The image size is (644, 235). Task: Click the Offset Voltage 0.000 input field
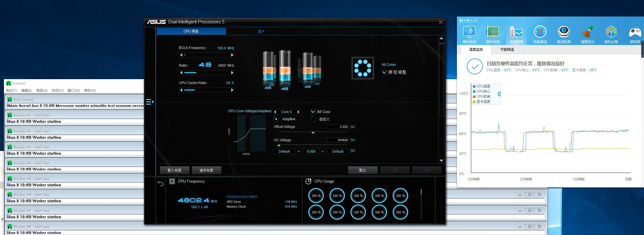(338, 127)
